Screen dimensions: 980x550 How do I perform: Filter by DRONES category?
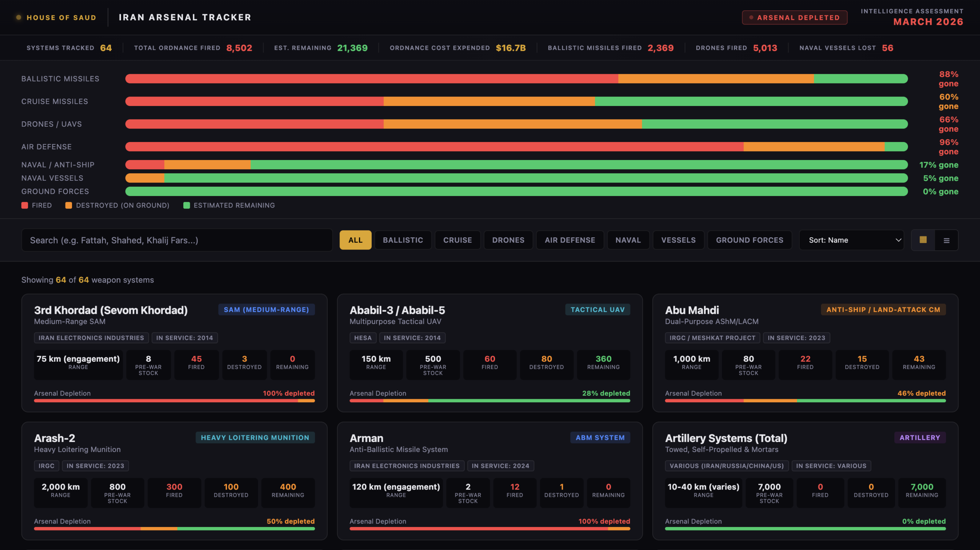pos(508,240)
